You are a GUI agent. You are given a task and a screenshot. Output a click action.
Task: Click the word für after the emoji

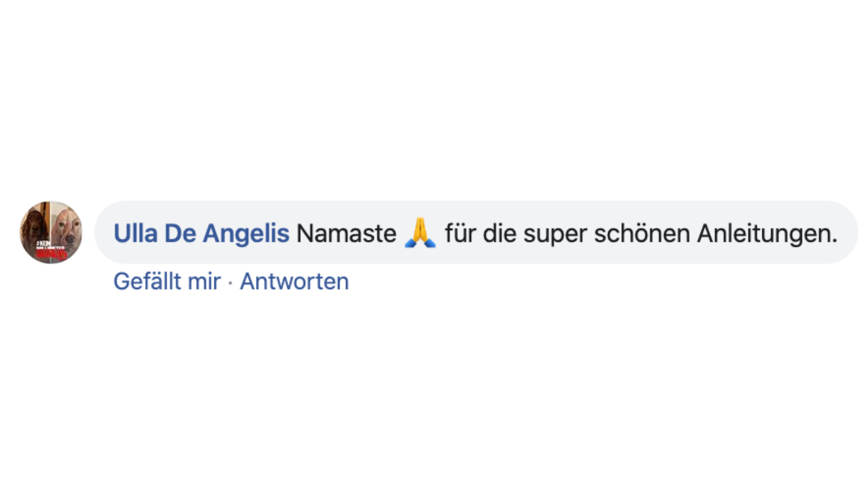tap(460, 234)
